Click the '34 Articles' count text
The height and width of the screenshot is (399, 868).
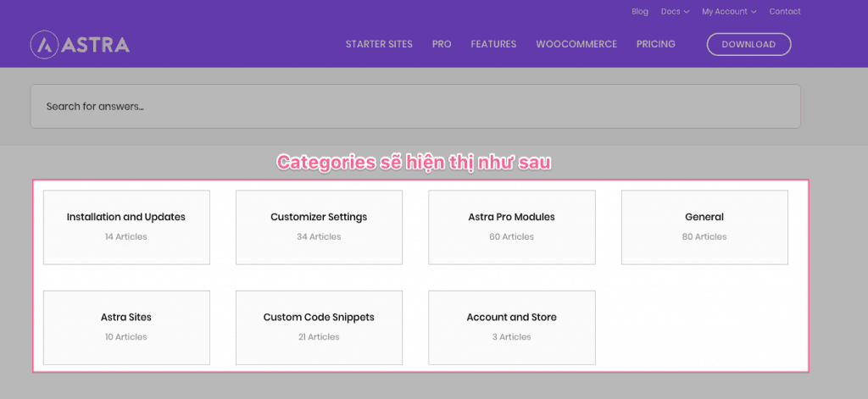(319, 237)
